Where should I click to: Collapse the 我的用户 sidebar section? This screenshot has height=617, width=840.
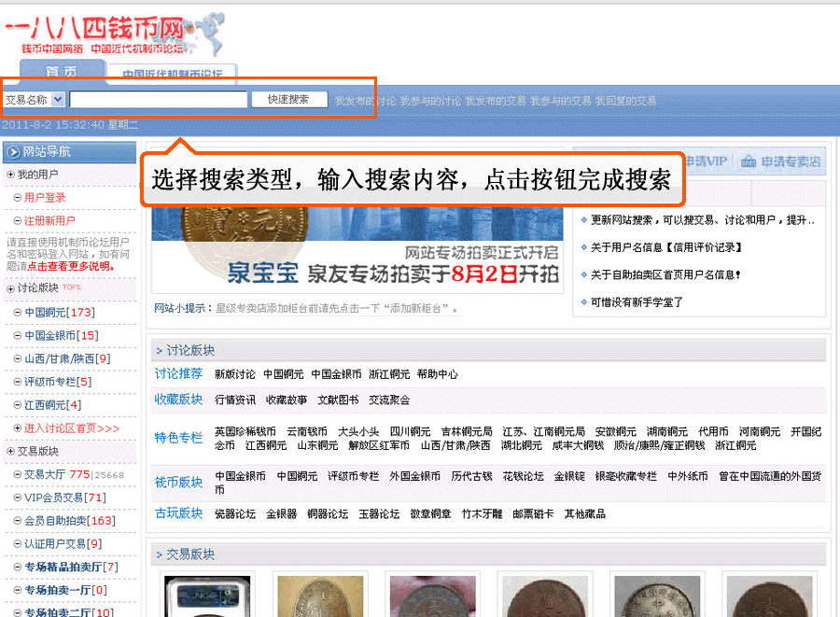click(x=10, y=175)
